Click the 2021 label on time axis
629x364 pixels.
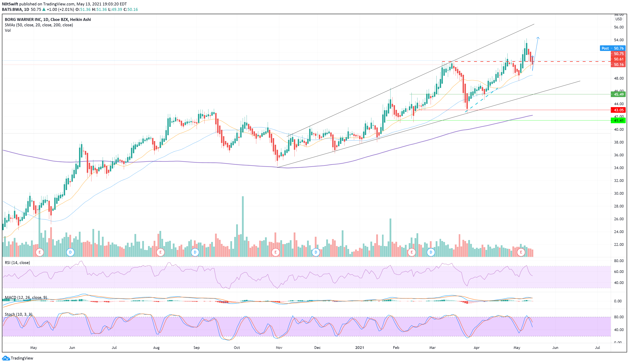[x=360, y=348]
